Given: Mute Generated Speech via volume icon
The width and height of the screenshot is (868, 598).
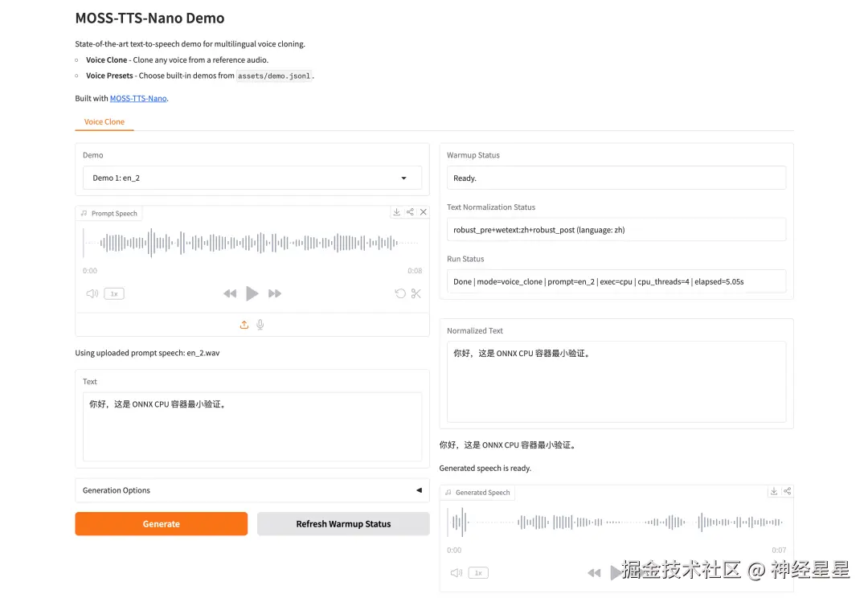Looking at the screenshot, I should tap(457, 572).
